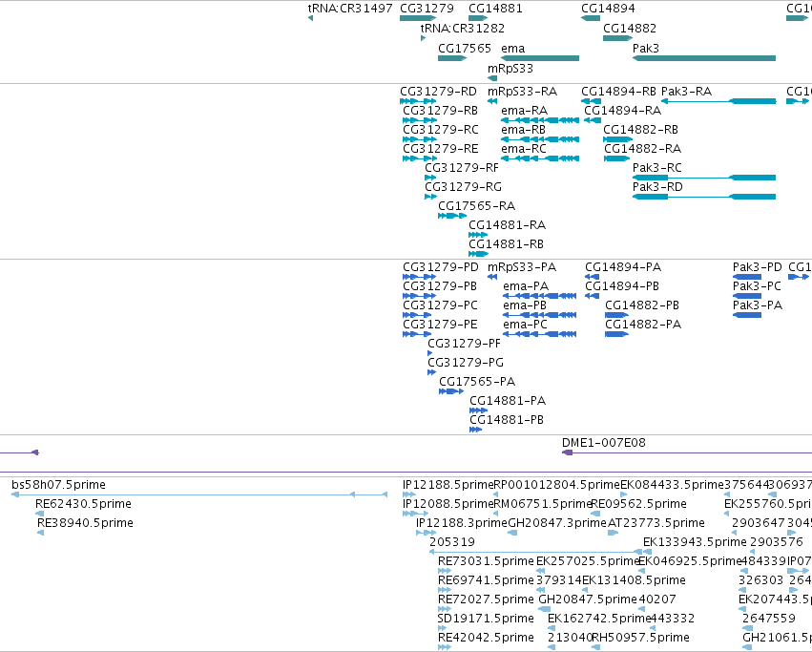Screen dimensions: 812x652
Task: Open protein CG14894-PA
Action: (x=623, y=267)
